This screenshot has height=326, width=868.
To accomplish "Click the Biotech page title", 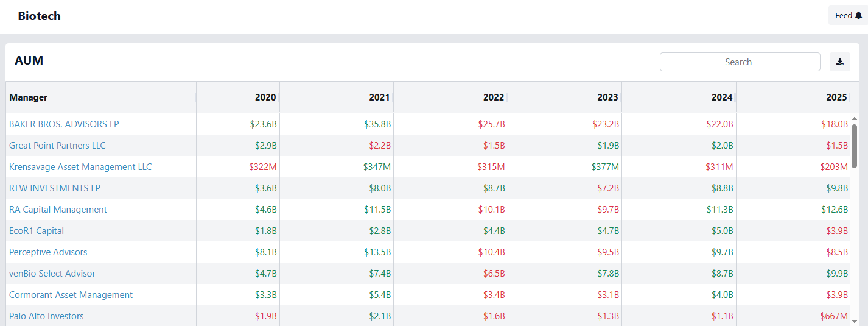I will click(40, 16).
